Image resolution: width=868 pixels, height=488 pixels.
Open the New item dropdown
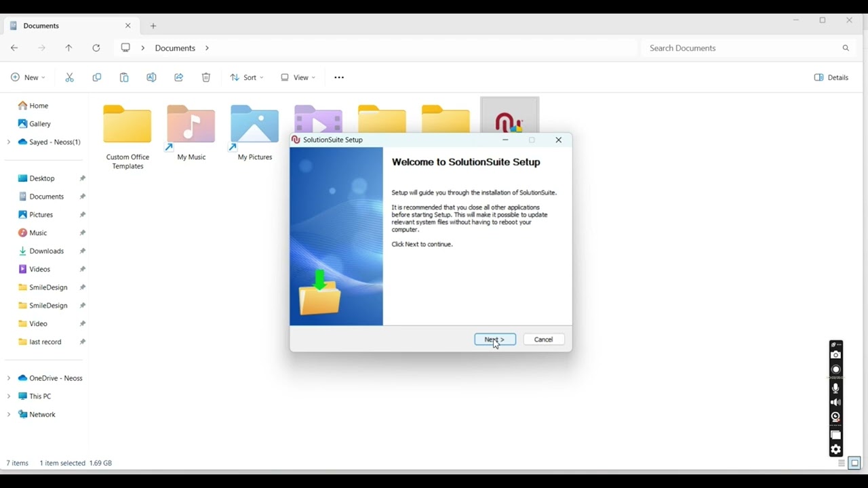pos(28,77)
